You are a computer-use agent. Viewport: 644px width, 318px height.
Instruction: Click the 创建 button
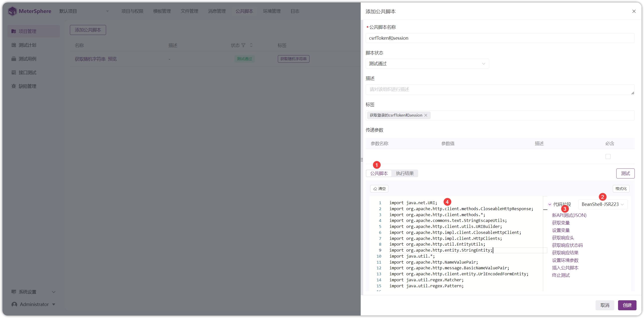[x=627, y=305]
